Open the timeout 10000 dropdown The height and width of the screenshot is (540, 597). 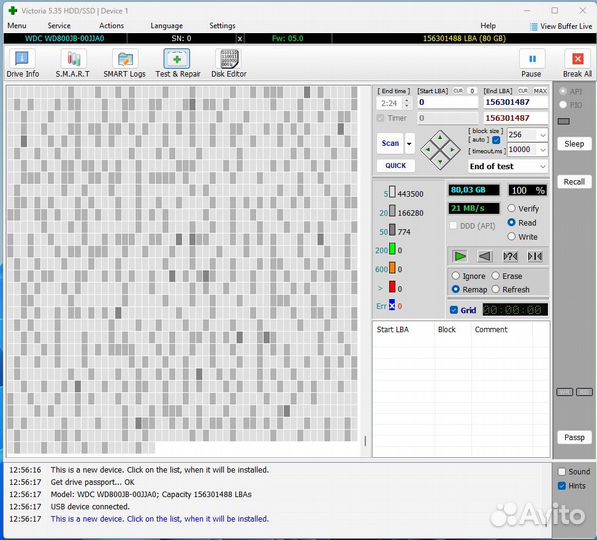(543, 150)
